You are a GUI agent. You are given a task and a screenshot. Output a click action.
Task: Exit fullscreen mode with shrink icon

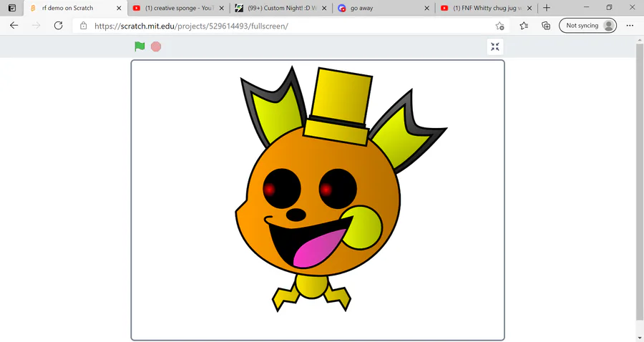(495, 47)
